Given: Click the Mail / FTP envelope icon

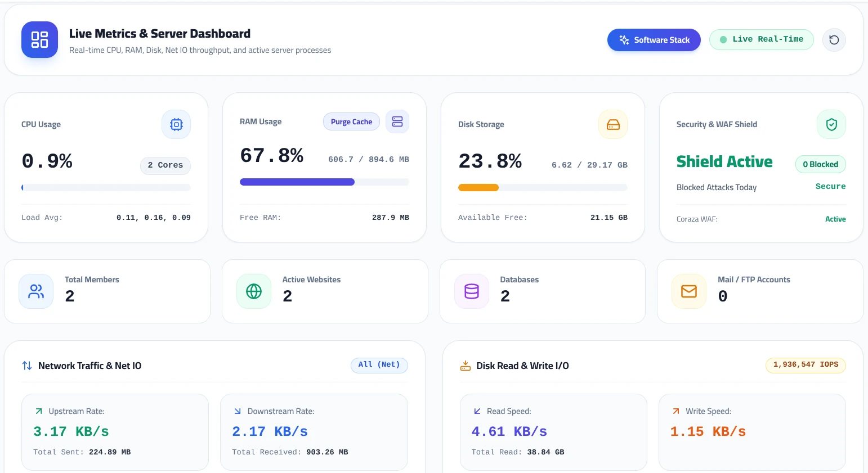Looking at the screenshot, I should [x=689, y=291].
